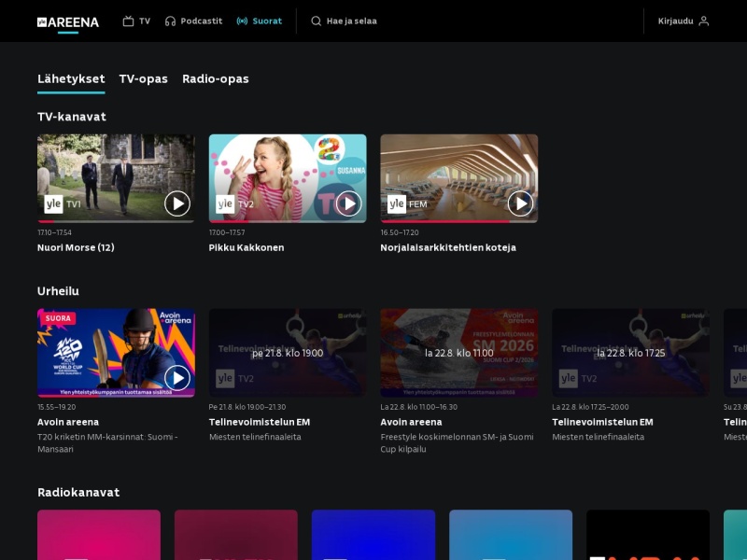Click the Radiokanavat section heading

78,493
